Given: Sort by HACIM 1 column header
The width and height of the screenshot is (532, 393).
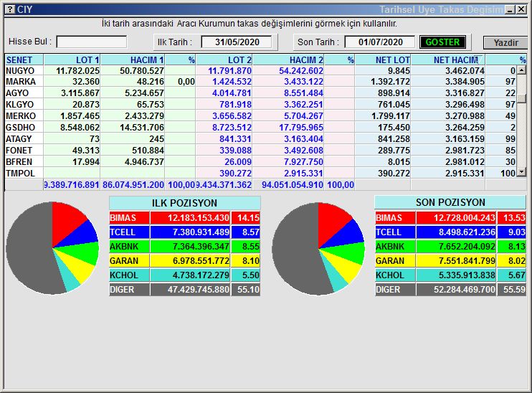Looking at the screenshot, I should coord(133,60).
